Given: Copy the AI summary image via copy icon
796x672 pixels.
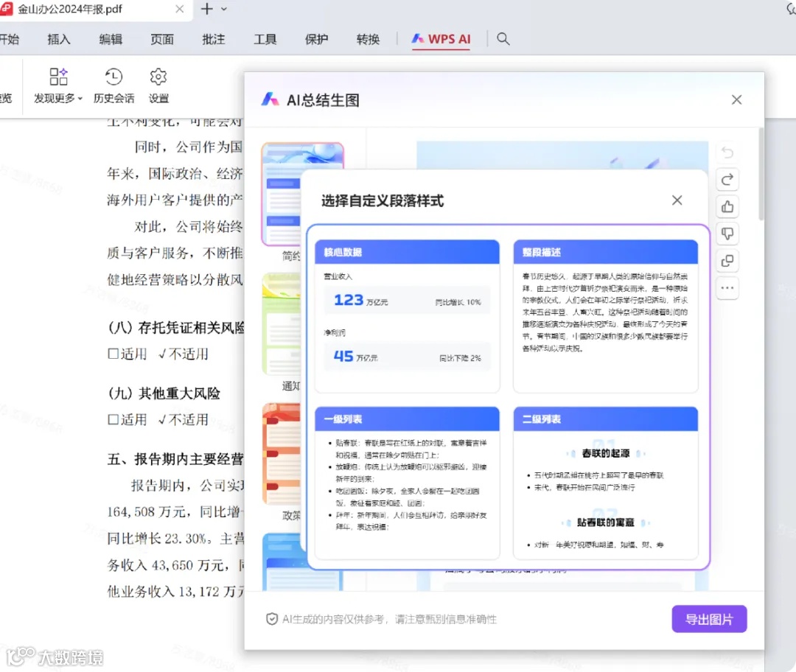Looking at the screenshot, I should pyautogui.click(x=727, y=260).
